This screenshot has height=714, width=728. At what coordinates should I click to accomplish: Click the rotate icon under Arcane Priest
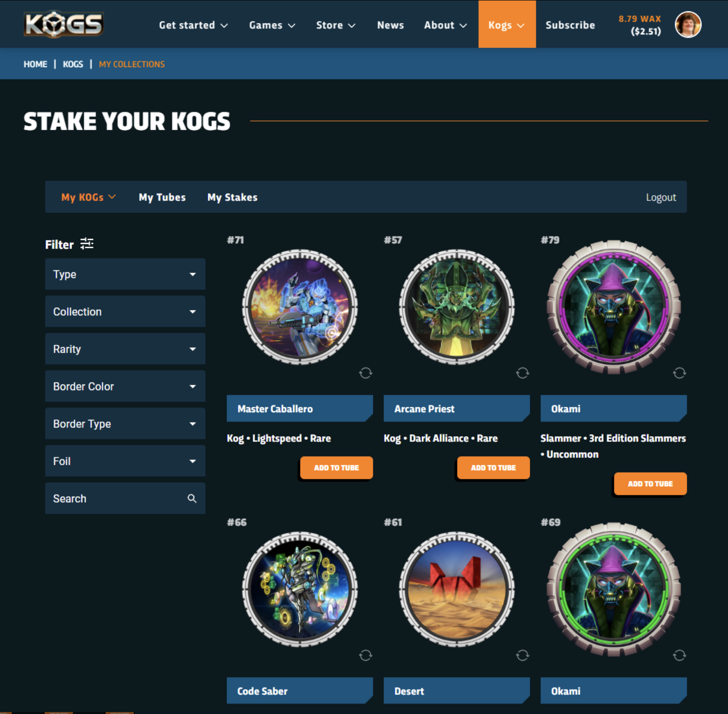click(522, 373)
